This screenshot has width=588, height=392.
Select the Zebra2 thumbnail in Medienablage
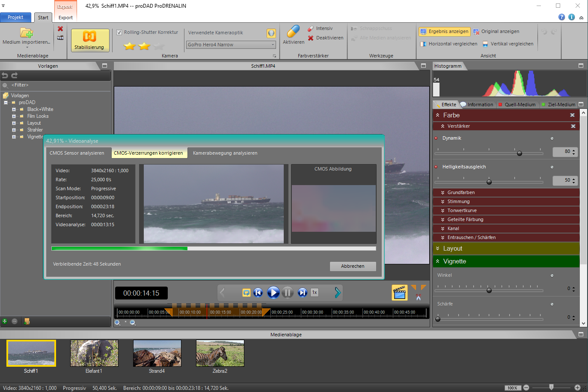[220, 353]
